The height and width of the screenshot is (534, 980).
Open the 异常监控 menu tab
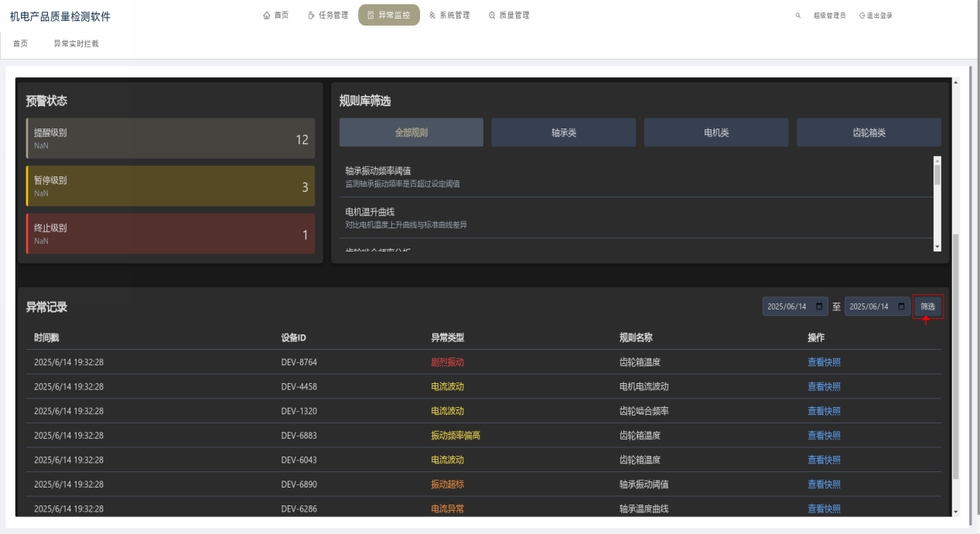click(x=389, y=15)
